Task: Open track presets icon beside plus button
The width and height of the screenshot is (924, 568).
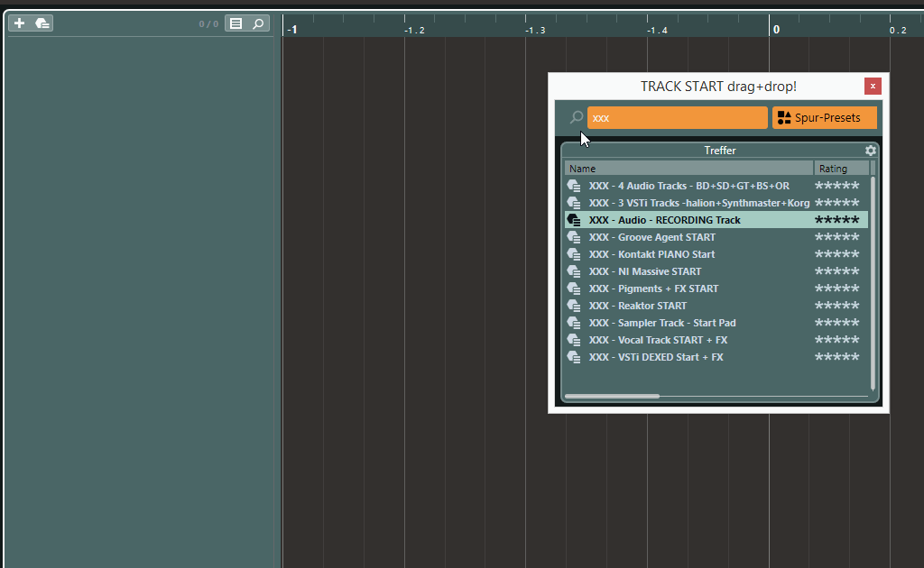Action: pyautogui.click(x=42, y=23)
